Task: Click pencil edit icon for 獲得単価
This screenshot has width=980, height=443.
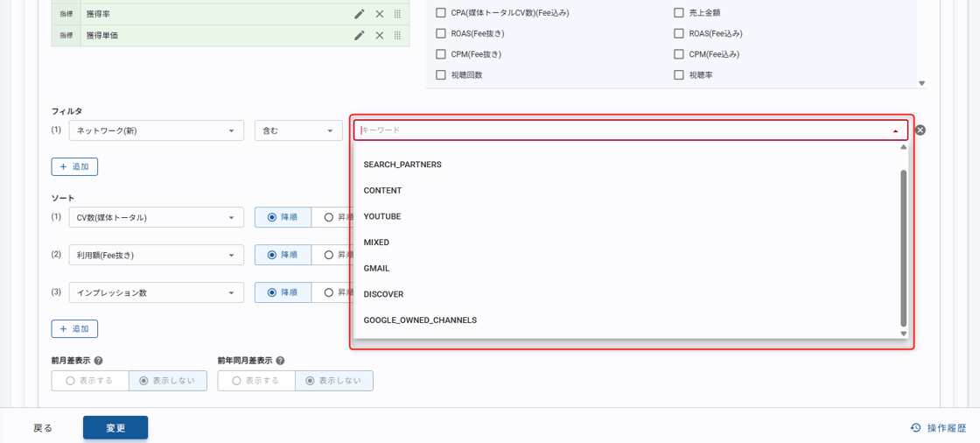Action: point(359,35)
